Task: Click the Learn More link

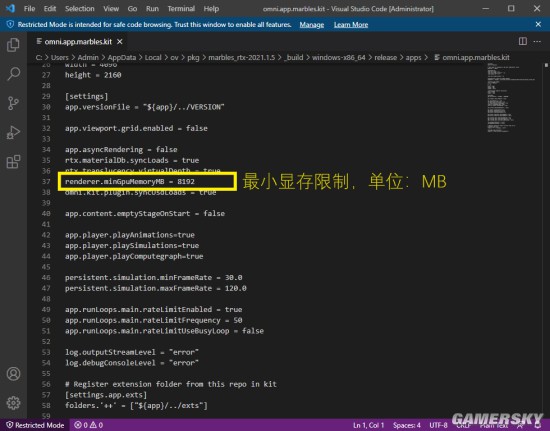Action: (351, 25)
